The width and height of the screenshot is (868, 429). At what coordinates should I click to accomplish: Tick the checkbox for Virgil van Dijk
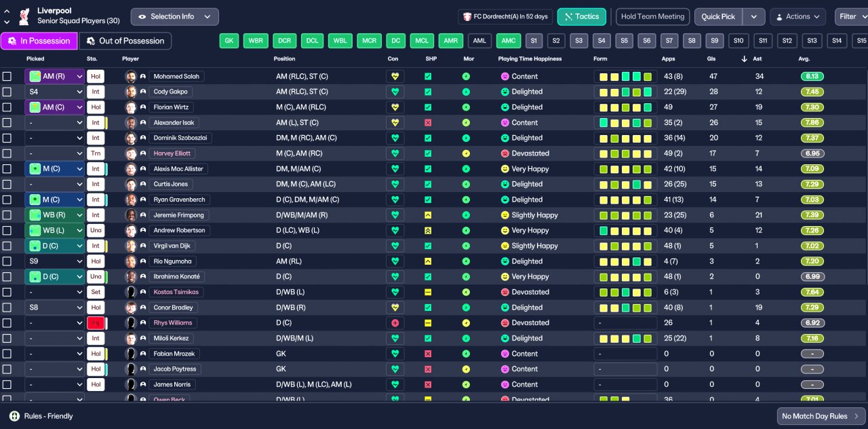pyautogui.click(x=7, y=246)
